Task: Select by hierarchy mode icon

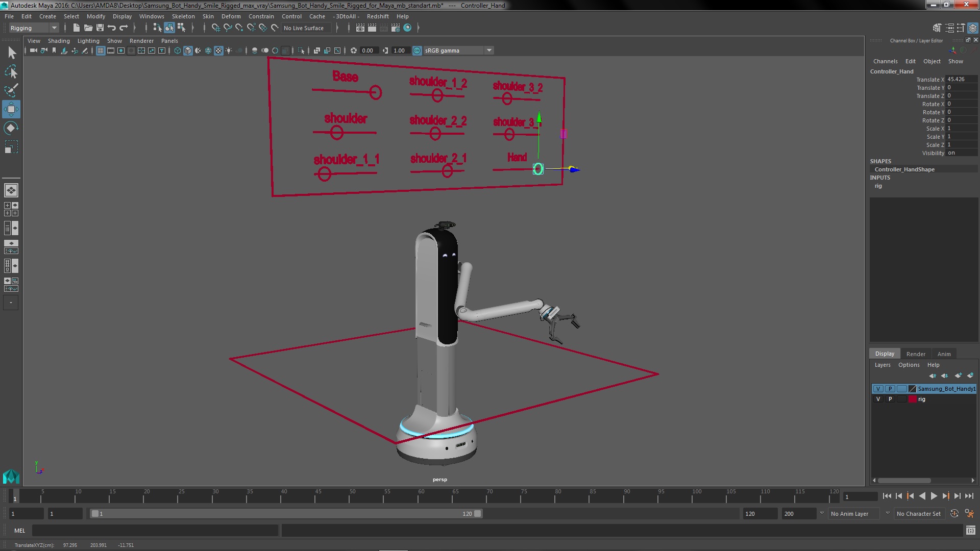Action: coord(157,28)
